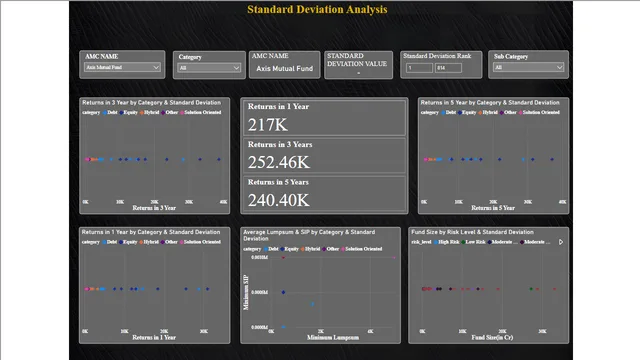Click the Returns in 1 Year axis label
Image resolution: width=640 pixels, height=360 pixels.
154,338
